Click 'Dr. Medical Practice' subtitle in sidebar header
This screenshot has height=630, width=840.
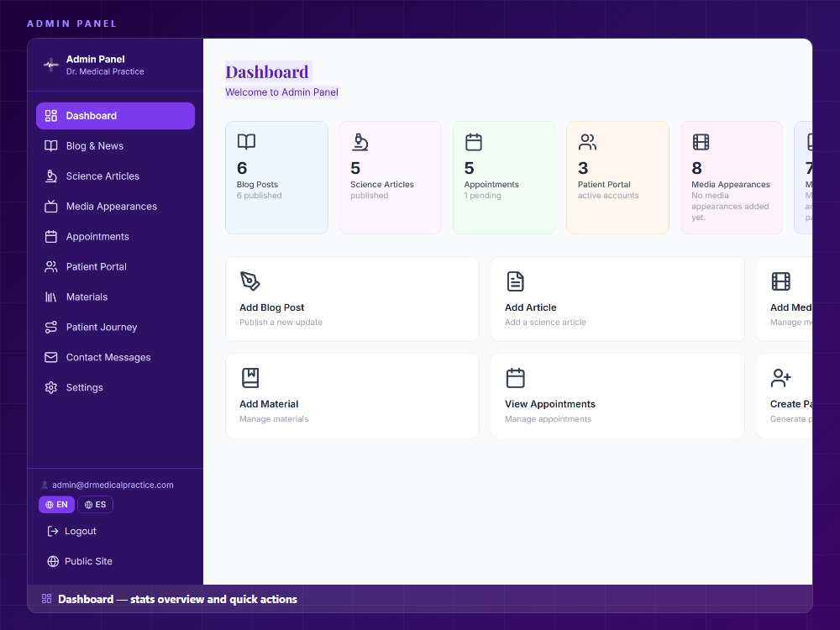coord(105,71)
